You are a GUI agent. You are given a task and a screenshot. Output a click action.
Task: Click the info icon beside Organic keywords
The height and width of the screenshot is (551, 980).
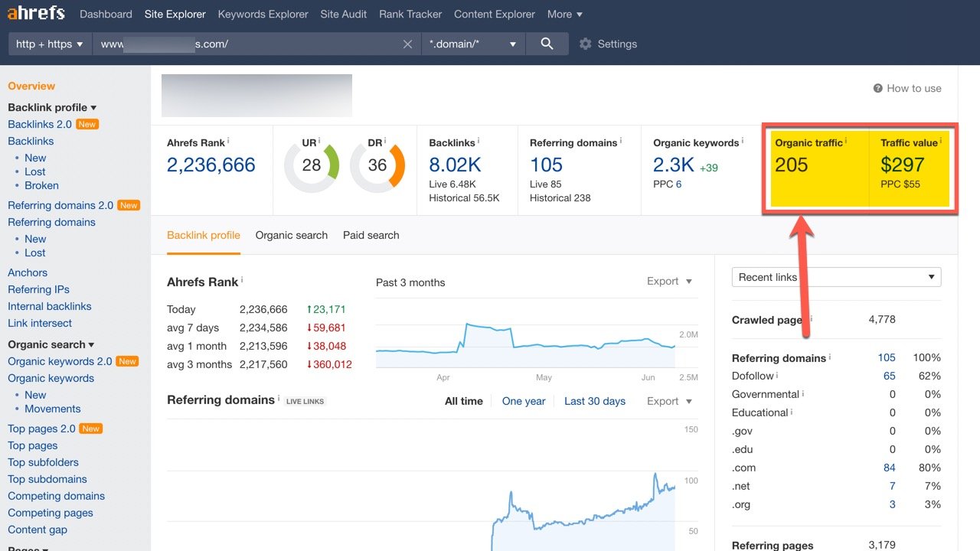pos(742,141)
